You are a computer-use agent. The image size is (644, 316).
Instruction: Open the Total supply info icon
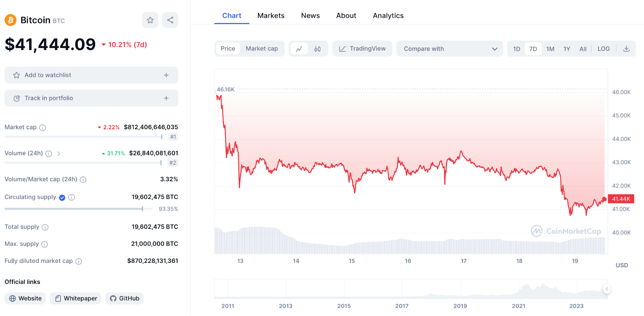(x=45, y=227)
